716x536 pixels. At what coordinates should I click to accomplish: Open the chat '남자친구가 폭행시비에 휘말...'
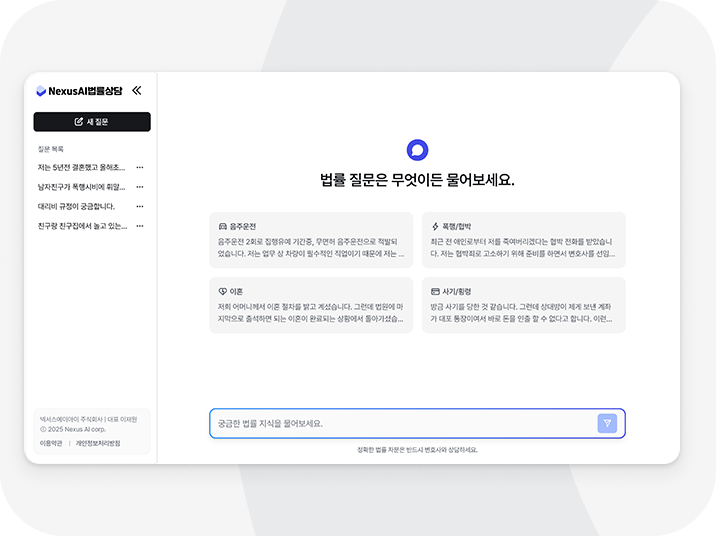(81, 187)
